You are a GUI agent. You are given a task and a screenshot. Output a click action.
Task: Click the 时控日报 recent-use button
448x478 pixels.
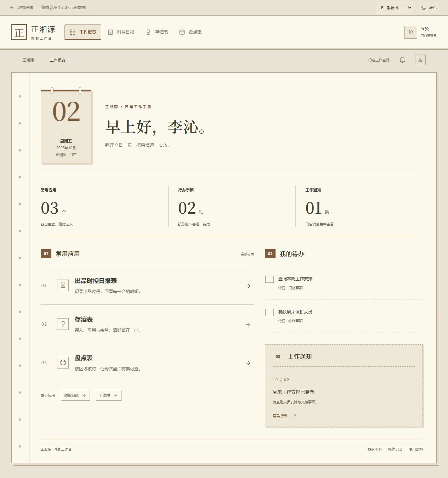(x=75, y=395)
